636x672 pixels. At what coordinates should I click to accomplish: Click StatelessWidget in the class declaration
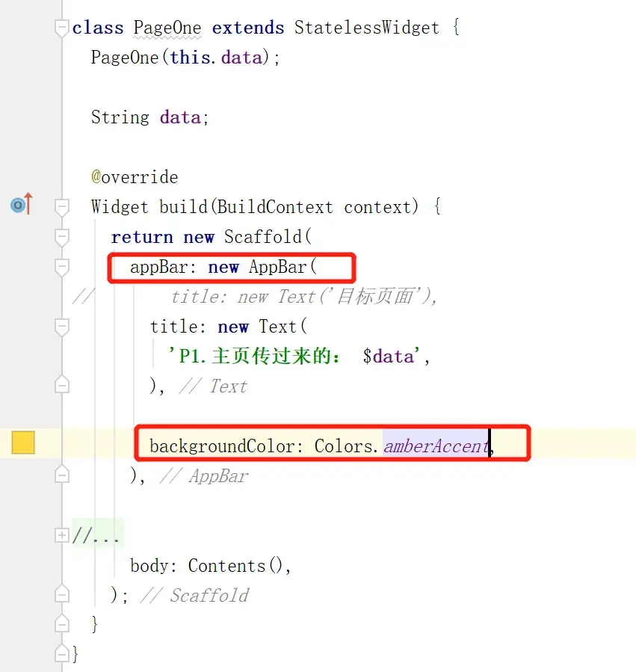[x=366, y=28]
